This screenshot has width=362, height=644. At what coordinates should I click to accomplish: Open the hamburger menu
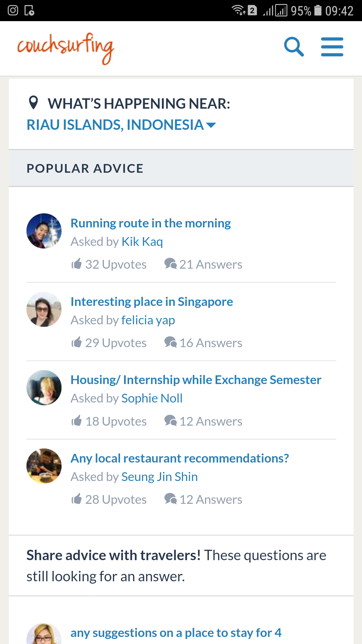point(332,47)
